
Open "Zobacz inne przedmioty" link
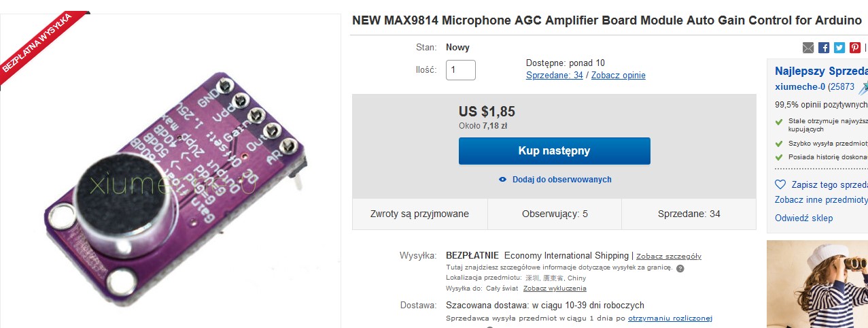click(820, 200)
